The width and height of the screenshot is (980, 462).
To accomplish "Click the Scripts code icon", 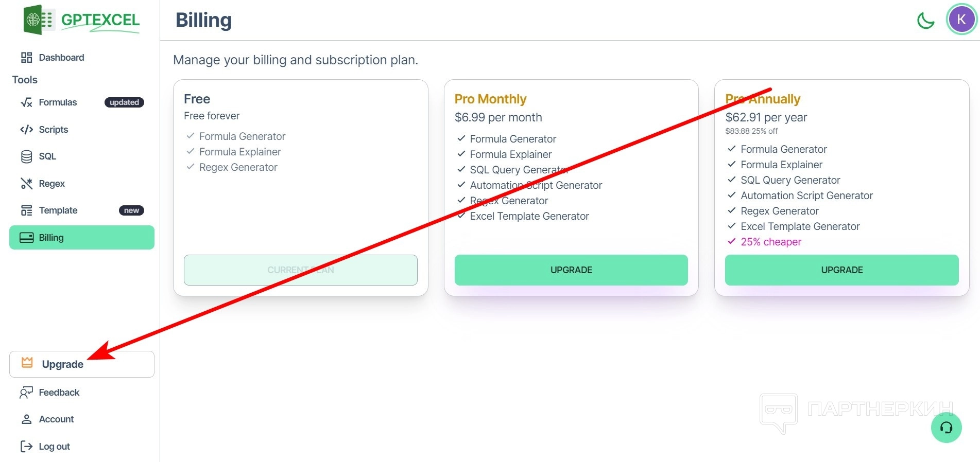I will (26, 130).
